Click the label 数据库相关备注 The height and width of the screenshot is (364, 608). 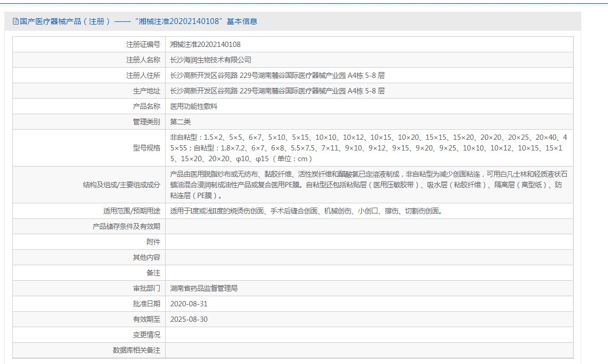click(136, 351)
